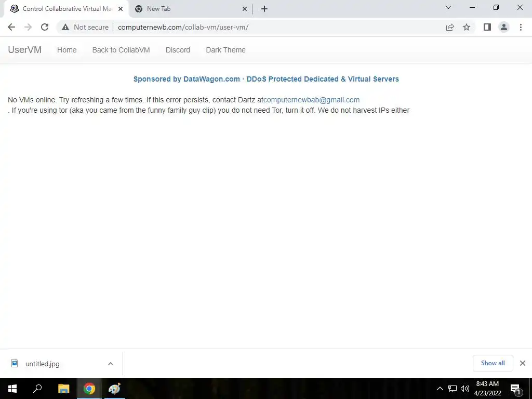Screen dimensions: 532x399
Task: Open the Chrome side panel icon
Action: (x=487, y=27)
